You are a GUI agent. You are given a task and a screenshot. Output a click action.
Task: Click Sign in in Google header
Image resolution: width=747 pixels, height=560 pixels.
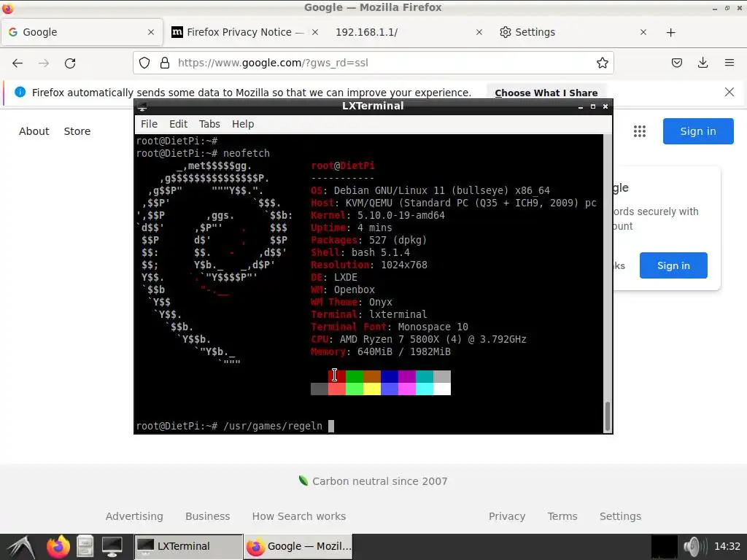(698, 131)
